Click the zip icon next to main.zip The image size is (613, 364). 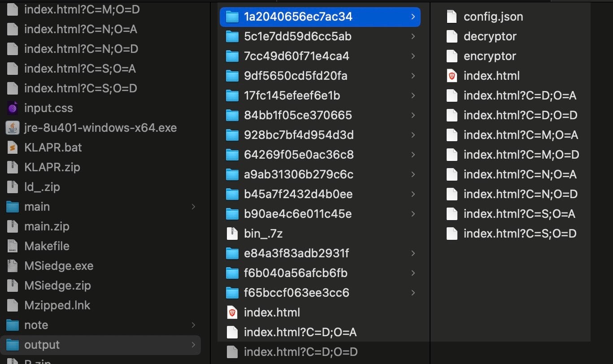13,226
